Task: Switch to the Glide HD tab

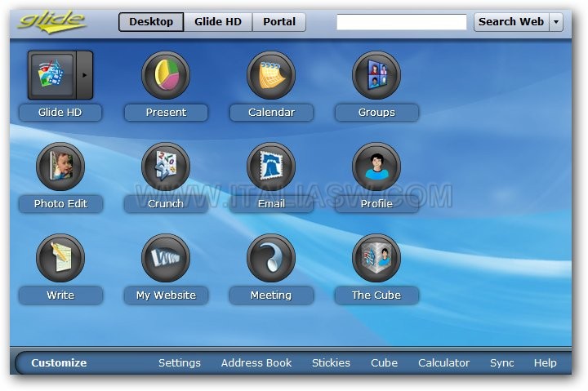Action: (218, 22)
